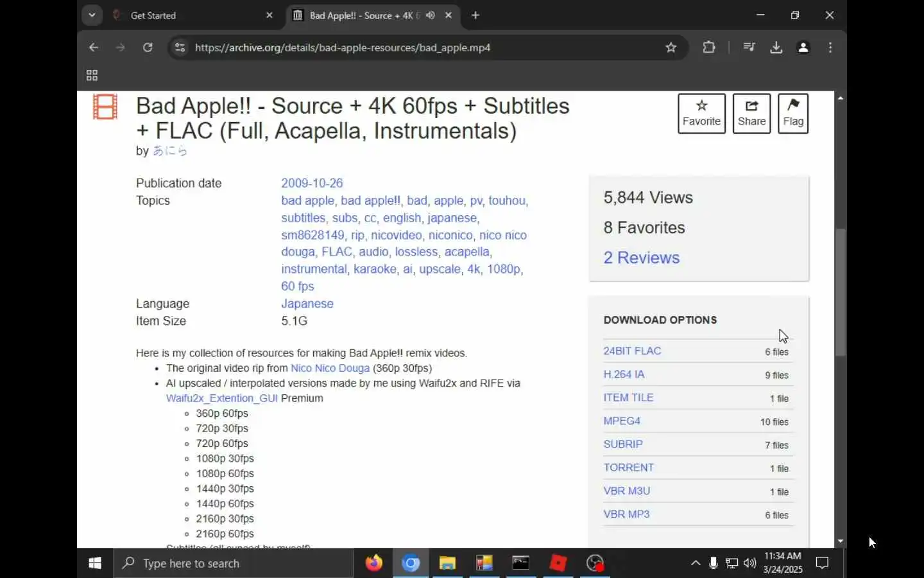The height and width of the screenshot is (578, 924).
Task: Open the red app icon on taskbar
Action: (x=558, y=563)
